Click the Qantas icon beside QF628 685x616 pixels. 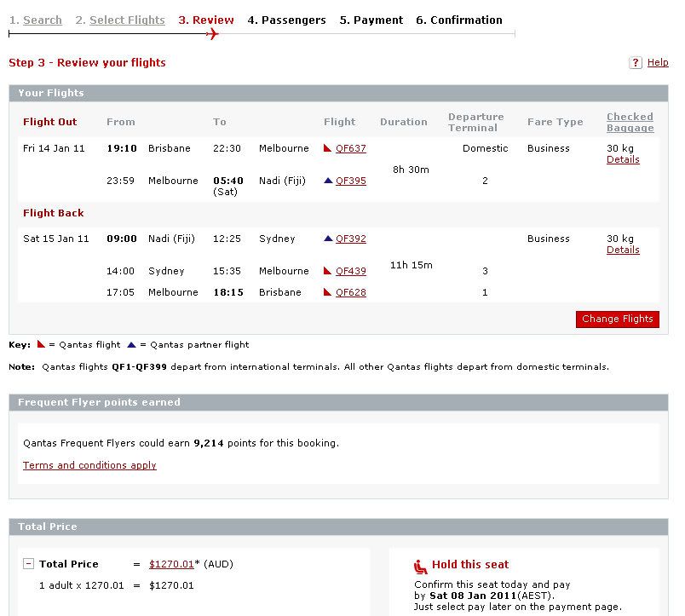point(327,292)
